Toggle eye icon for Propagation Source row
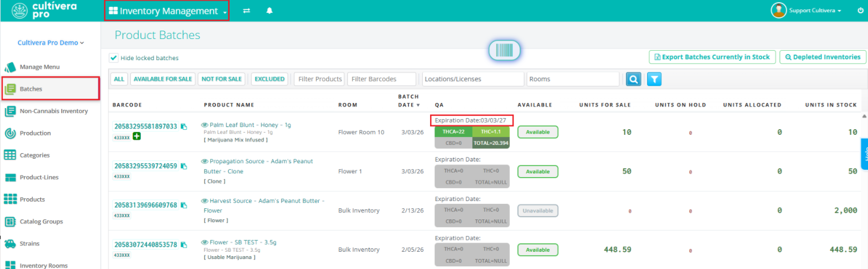This screenshot has width=868, height=269. (x=204, y=161)
